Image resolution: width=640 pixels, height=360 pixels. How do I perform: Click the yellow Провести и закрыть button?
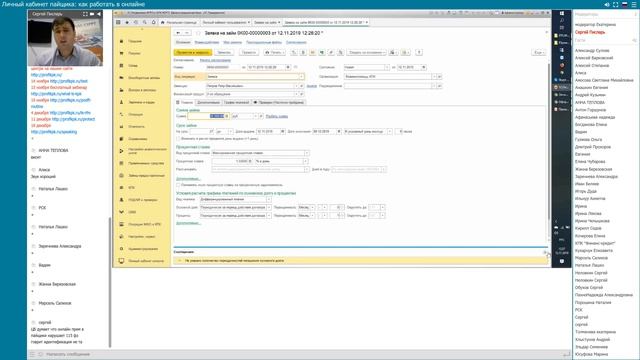(193, 52)
